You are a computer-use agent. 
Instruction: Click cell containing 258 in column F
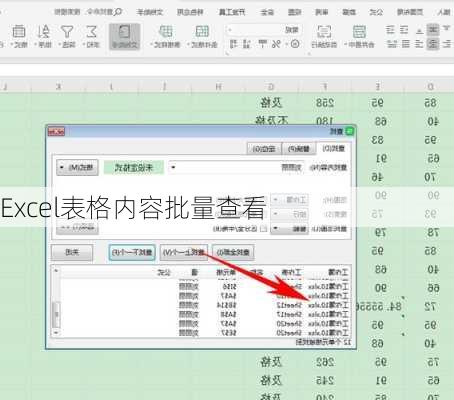(325, 103)
